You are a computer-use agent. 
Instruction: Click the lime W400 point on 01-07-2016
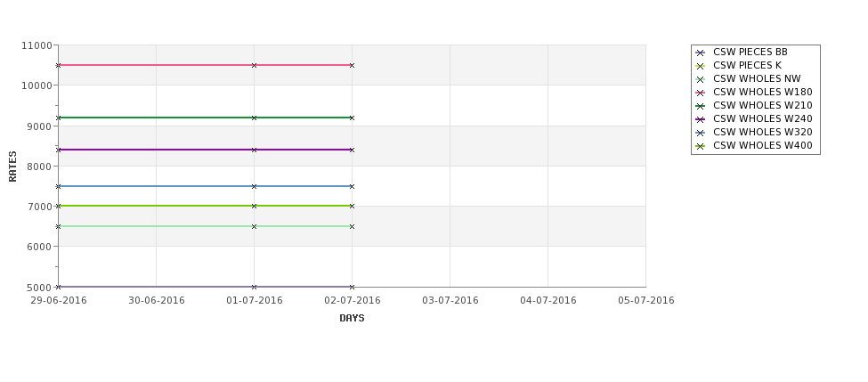coord(254,206)
